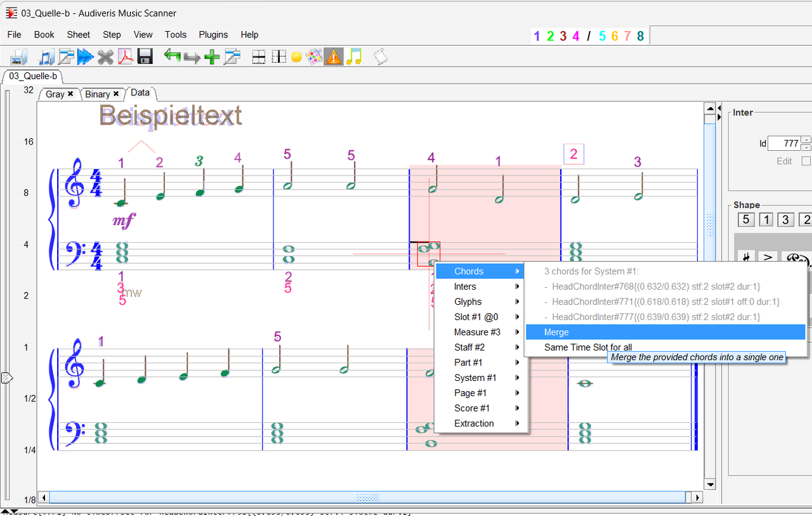812x516 pixels.
Task: Switch to the Binary tab
Action: pyautogui.click(x=98, y=94)
